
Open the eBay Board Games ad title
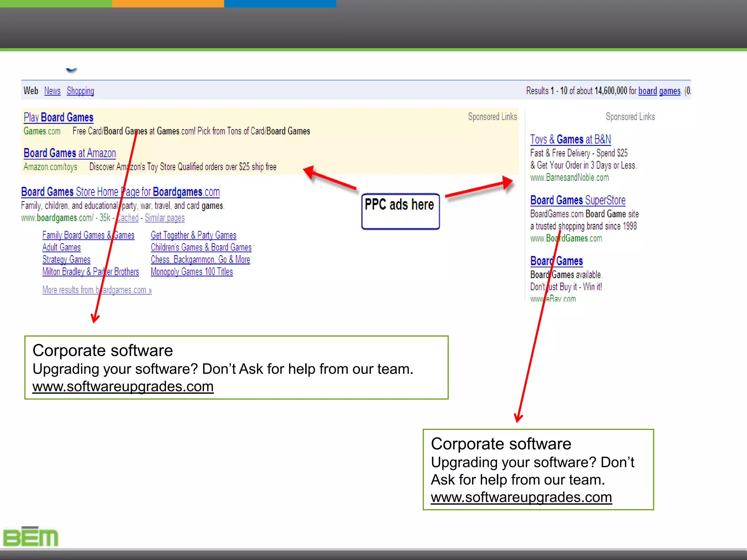(x=557, y=261)
